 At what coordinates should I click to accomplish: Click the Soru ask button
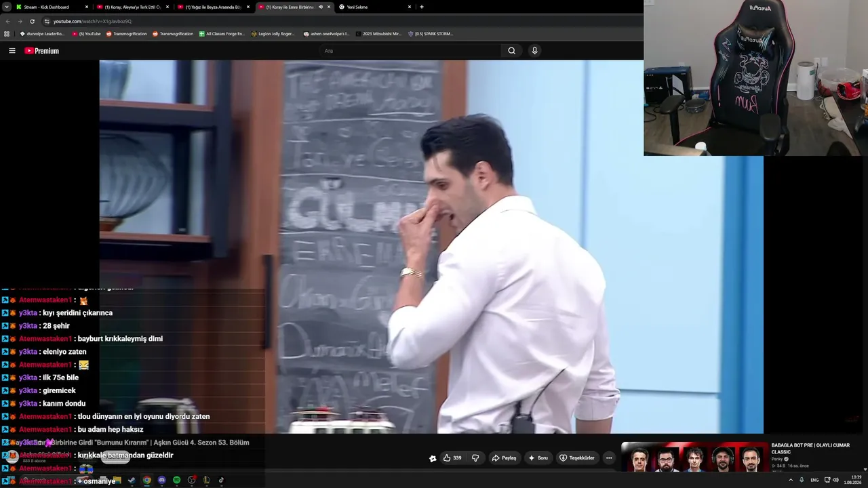click(x=538, y=458)
